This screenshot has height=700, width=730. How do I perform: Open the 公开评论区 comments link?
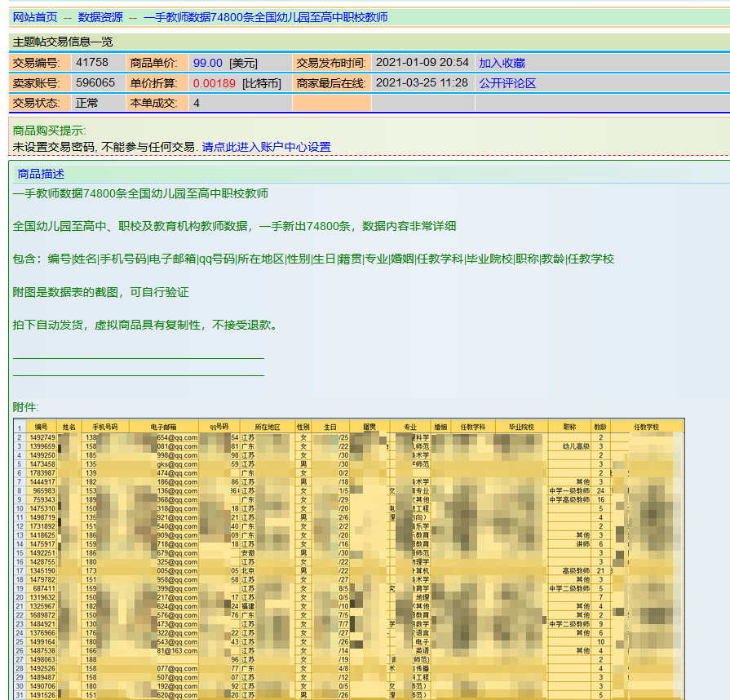click(x=507, y=83)
